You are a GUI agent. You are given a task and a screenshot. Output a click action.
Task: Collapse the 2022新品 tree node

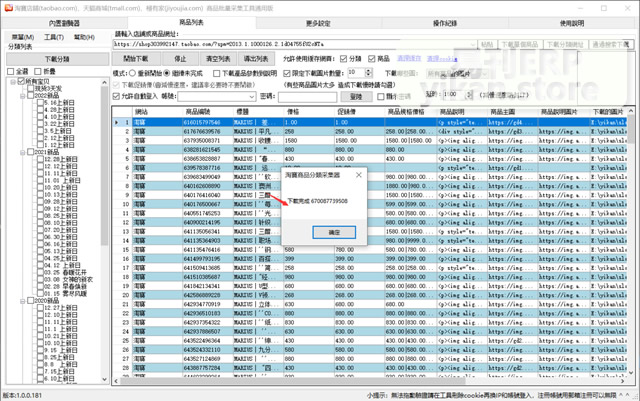(23, 95)
